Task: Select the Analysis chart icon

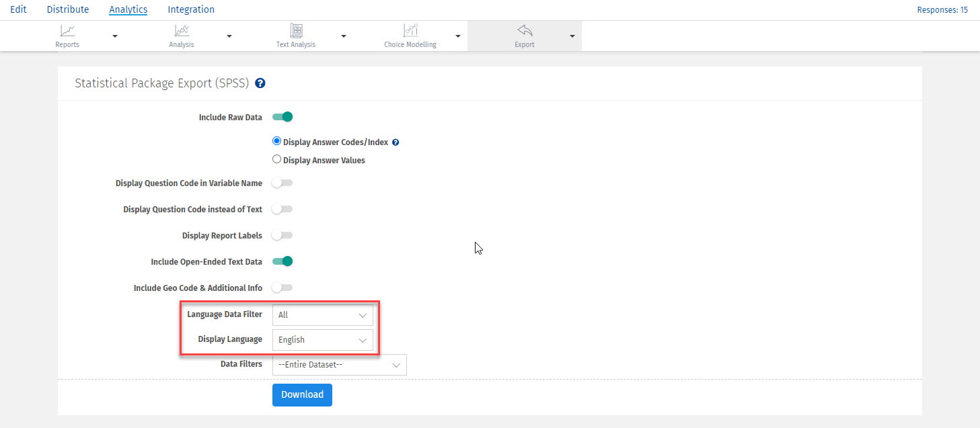Action: (x=182, y=31)
